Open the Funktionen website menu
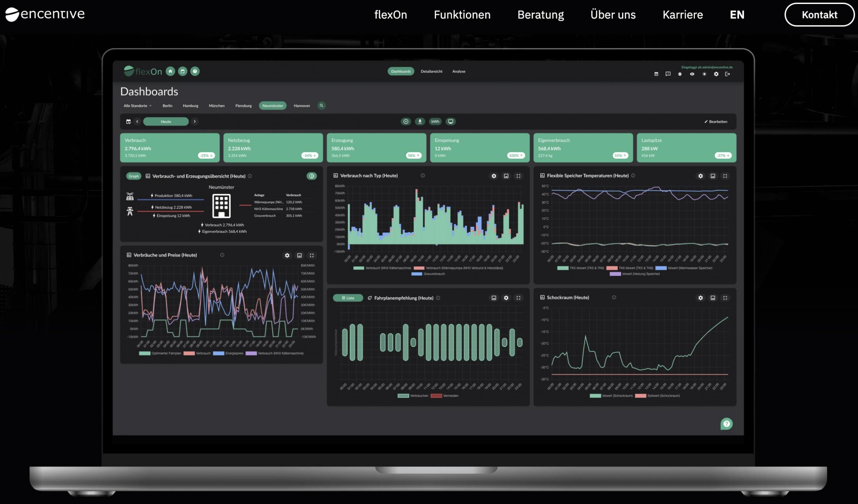Screen dimensions: 858x504 (462, 15)
